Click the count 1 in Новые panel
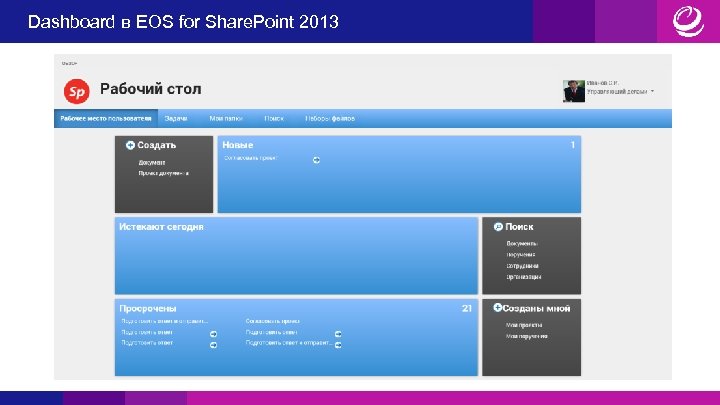The width and height of the screenshot is (720, 405). 573,145
